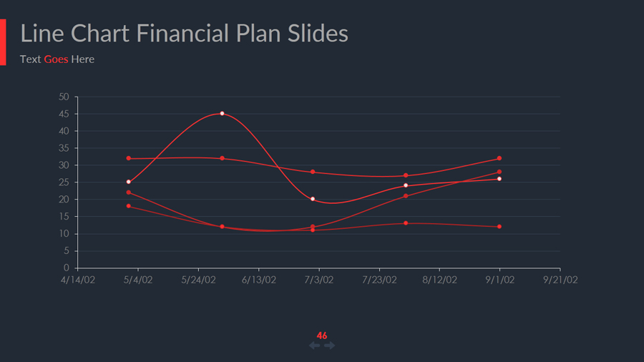This screenshot has height=362, width=644.
Task: Click the slide number 46
Action: coord(322,336)
